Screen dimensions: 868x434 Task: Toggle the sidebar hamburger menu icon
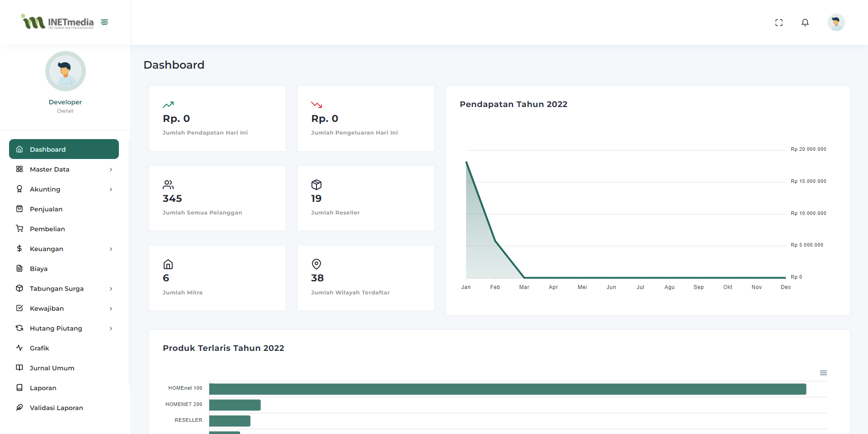104,22
